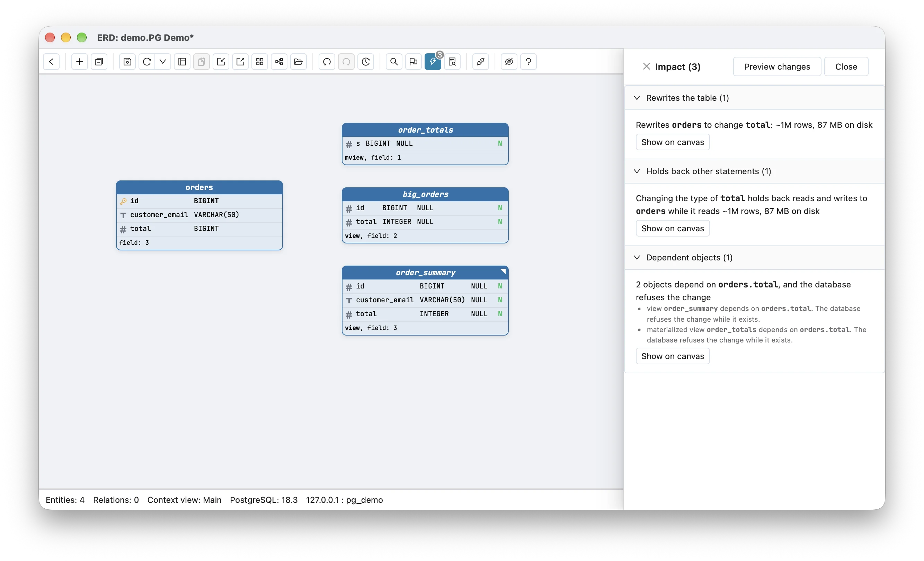Select the order_totals entity header
924x561 pixels.
pyautogui.click(x=425, y=130)
